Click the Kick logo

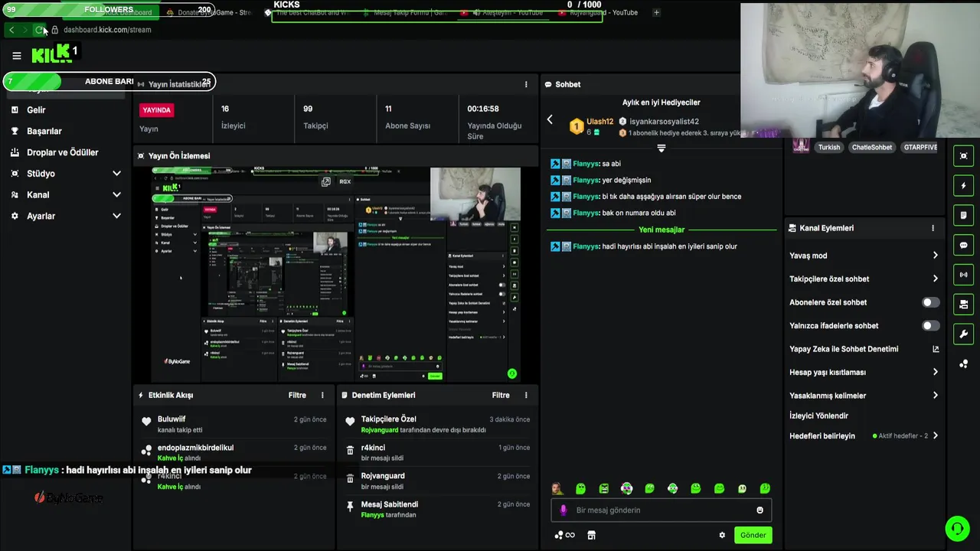tap(52, 54)
